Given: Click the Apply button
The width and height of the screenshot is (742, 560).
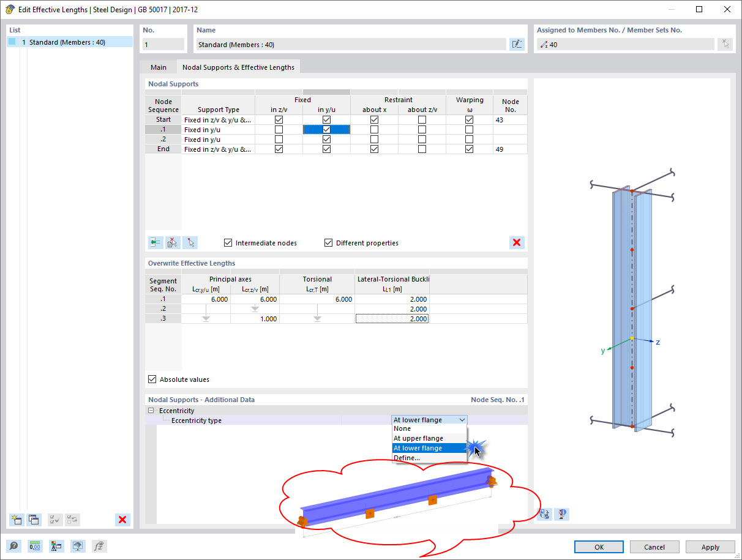Looking at the screenshot, I should pos(710,547).
